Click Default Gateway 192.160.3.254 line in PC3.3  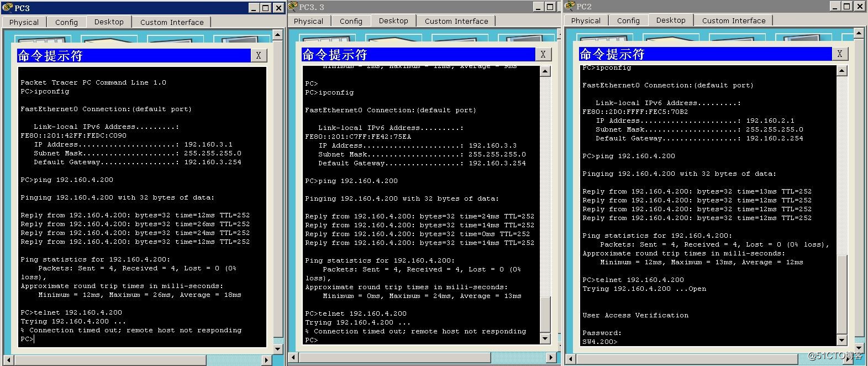coord(422,163)
